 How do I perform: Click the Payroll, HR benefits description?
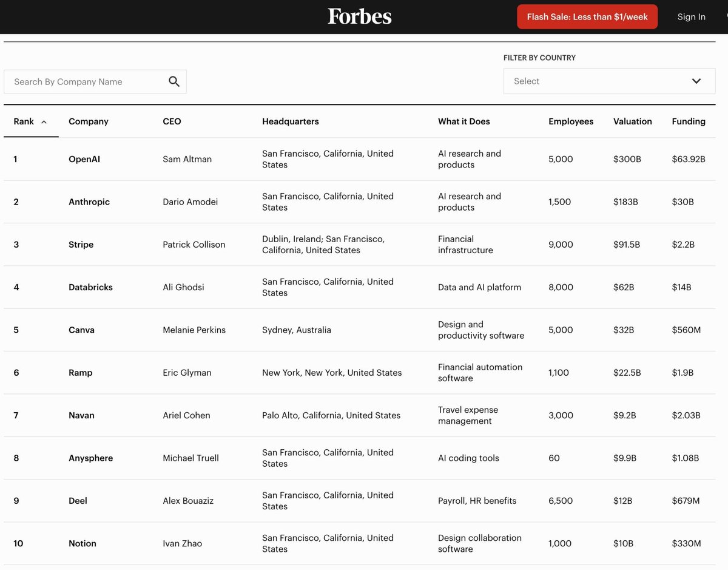[x=477, y=501]
